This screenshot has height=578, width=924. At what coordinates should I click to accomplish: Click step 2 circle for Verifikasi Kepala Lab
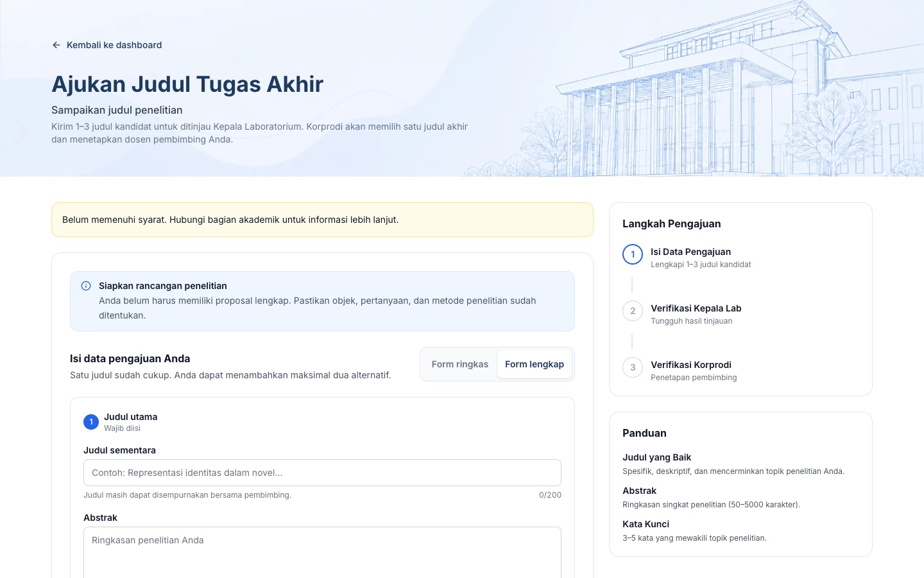633,311
